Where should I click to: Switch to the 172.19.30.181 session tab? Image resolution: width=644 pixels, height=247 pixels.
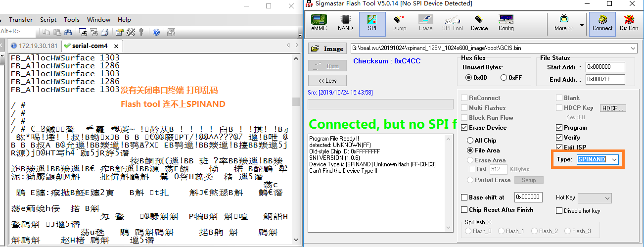(34, 46)
